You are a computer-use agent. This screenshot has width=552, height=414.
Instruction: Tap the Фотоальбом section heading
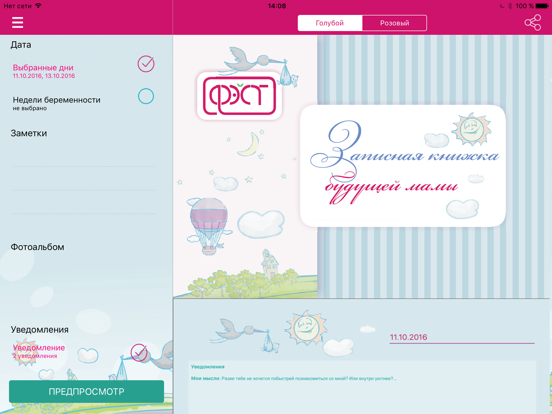(37, 247)
